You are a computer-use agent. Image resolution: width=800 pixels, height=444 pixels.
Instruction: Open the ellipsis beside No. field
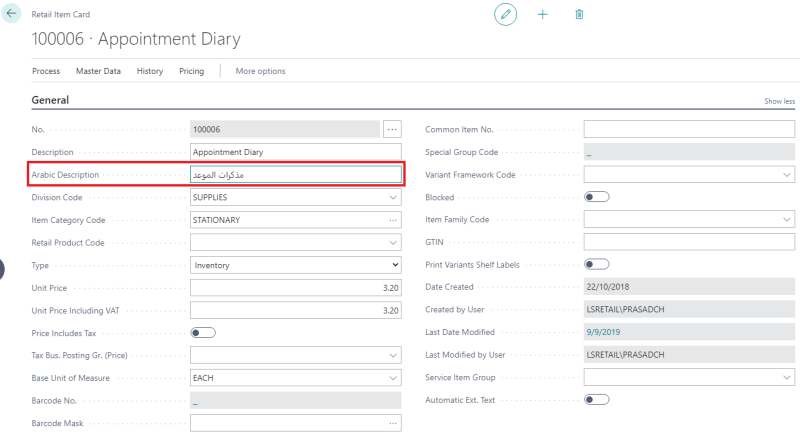[392, 129]
